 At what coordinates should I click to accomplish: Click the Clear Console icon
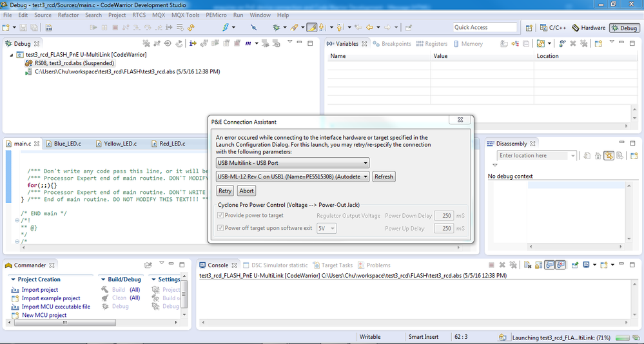tap(528, 265)
